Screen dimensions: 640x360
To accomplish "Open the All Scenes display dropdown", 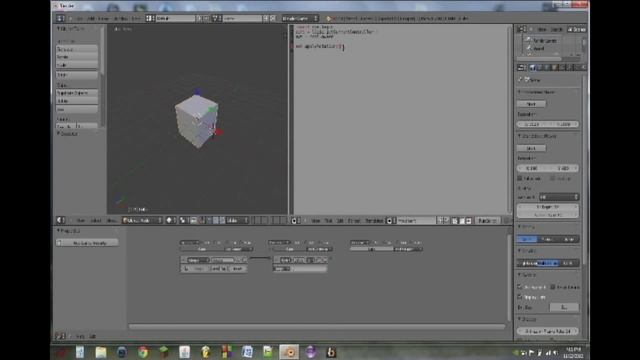I will tap(576, 29).
